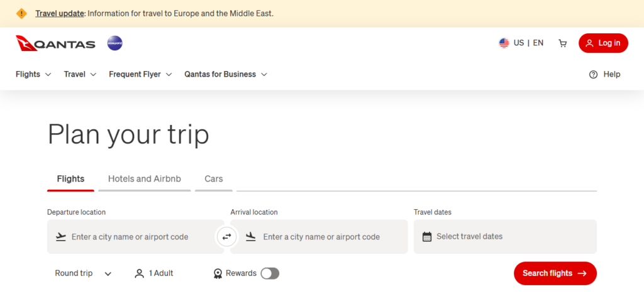Screen dimensions: 644x294
Task: Click the Search flights button
Action: tap(555, 273)
